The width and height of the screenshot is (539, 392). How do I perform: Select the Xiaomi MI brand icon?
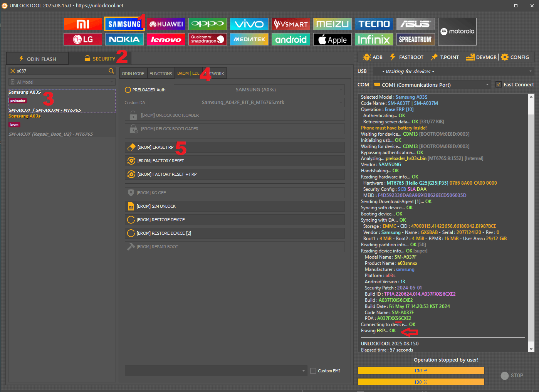[x=82, y=24]
